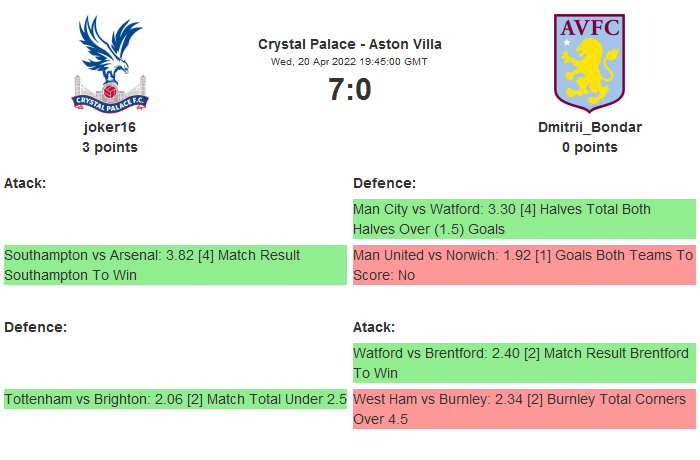Click the lower-right Atack heading
The height and width of the screenshot is (460, 700).
374,327
